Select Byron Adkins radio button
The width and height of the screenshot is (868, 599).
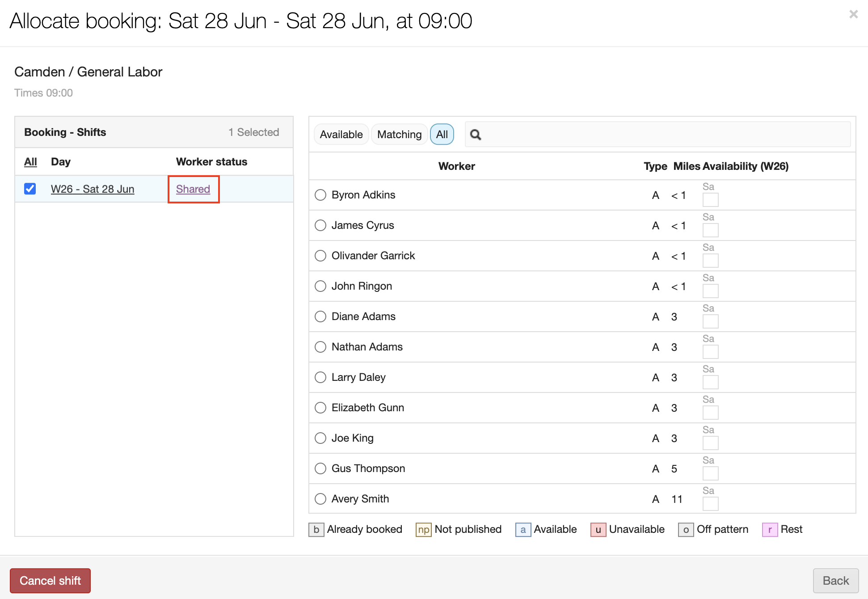tap(320, 195)
